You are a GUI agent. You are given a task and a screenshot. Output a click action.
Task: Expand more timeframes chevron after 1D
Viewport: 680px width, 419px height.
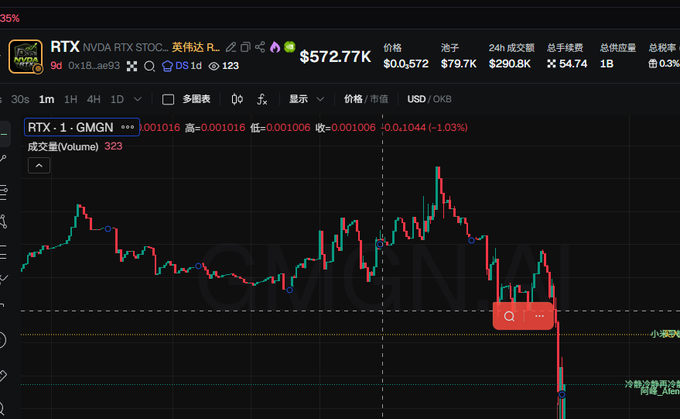(x=138, y=99)
